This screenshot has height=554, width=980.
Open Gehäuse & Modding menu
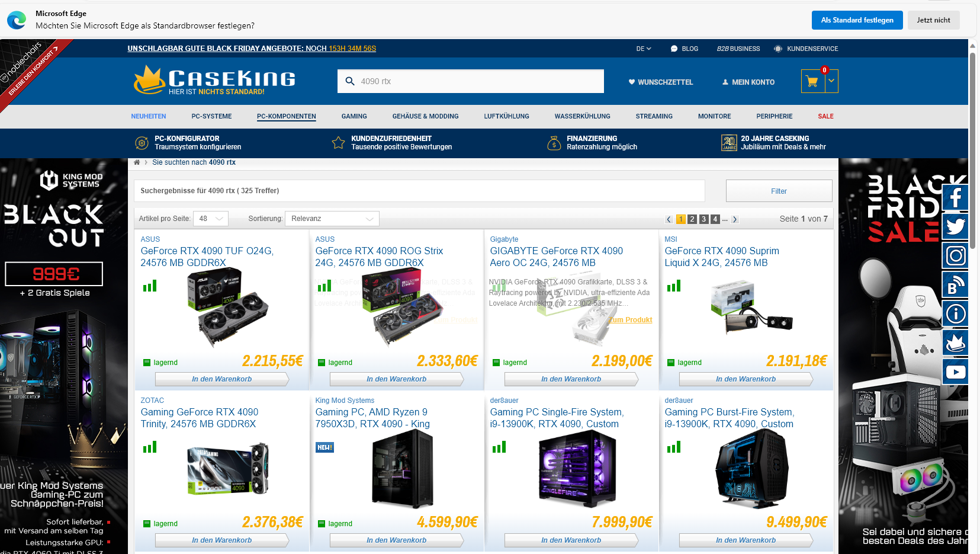(425, 116)
